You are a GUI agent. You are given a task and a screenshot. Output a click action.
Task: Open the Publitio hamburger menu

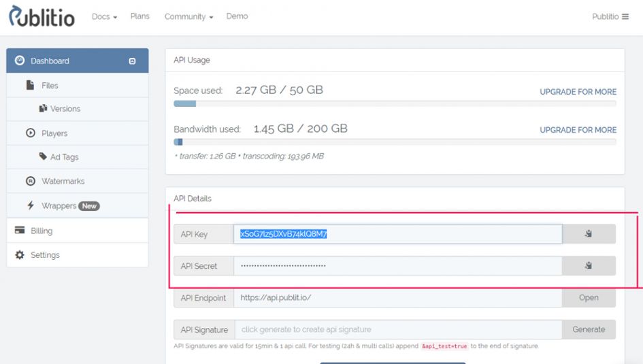610,16
